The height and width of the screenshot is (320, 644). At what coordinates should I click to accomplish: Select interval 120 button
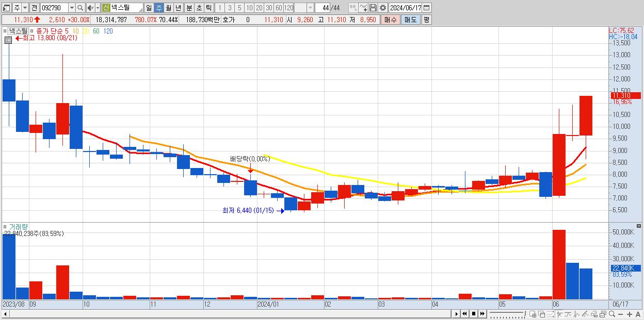point(288,8)
